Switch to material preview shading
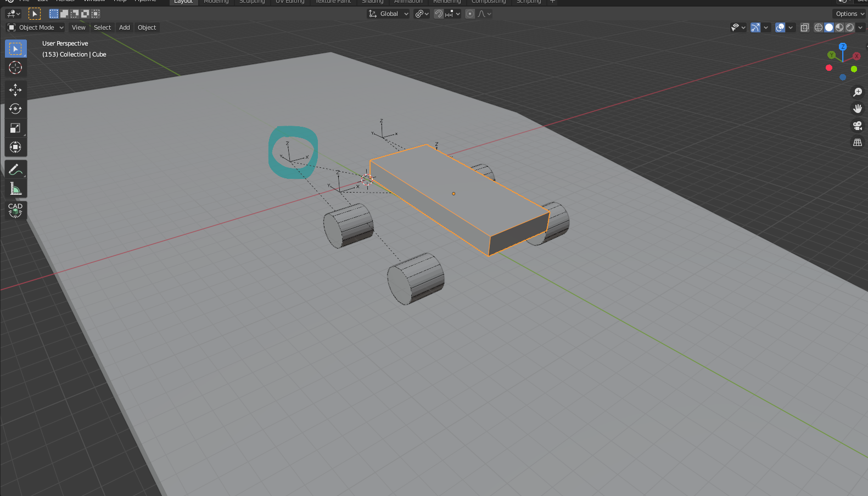Screen dimensions: 868x496 click(x=839, y=27)
